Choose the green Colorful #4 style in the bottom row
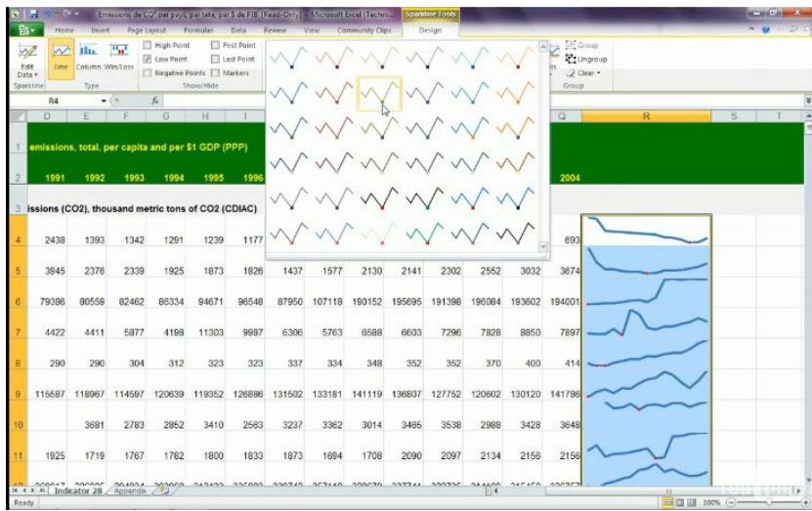The image size is (812, 511). click(425, 234)
